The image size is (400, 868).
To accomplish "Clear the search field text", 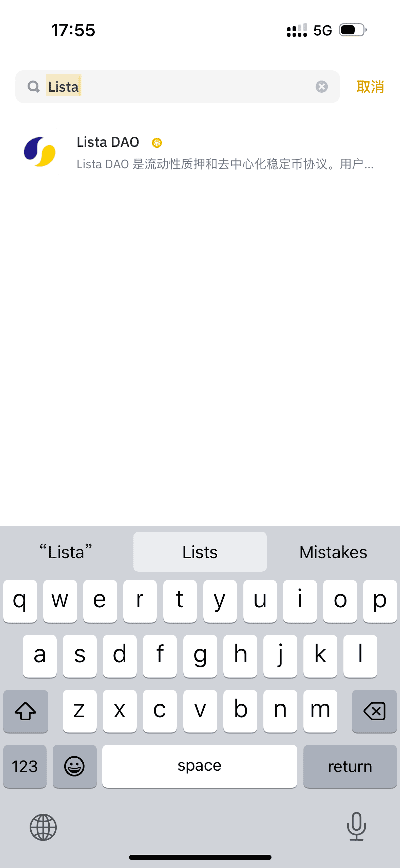I will [x=322, y=87].
